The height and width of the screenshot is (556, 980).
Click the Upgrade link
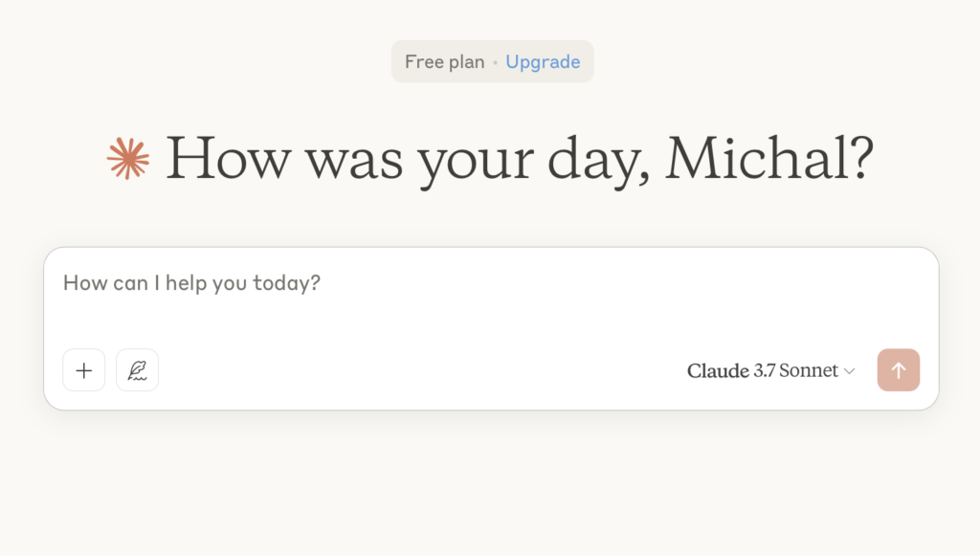543,62
